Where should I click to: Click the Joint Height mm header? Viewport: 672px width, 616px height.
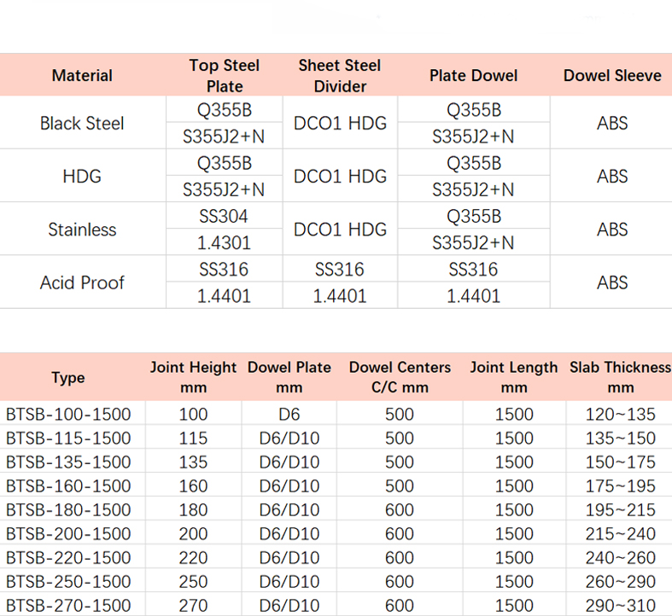(x=193, y=377)
